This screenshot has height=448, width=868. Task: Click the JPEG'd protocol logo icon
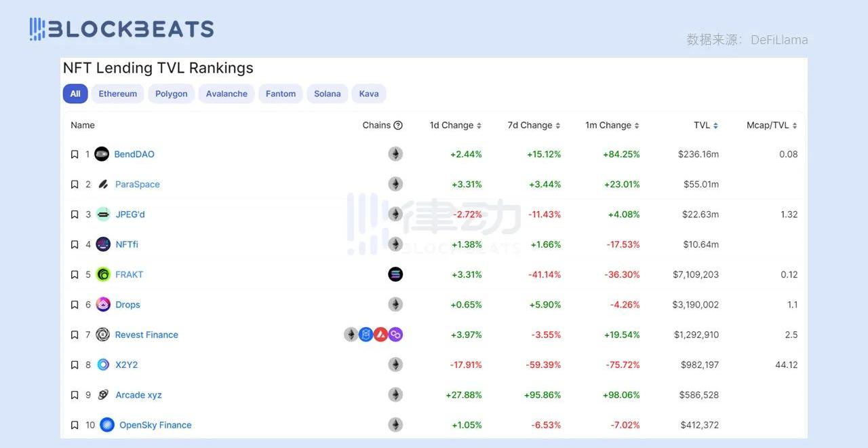103,214
